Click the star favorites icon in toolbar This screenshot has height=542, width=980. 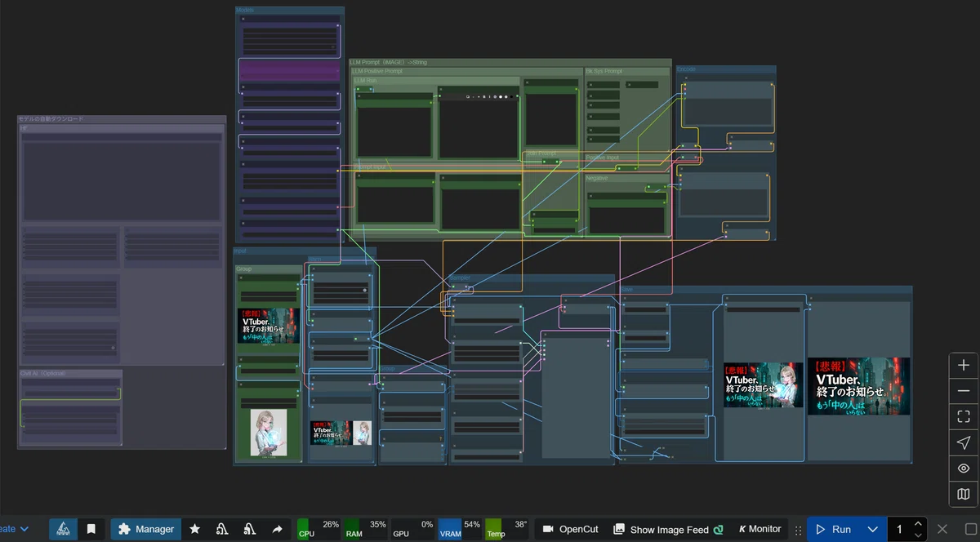coord(194,529)
